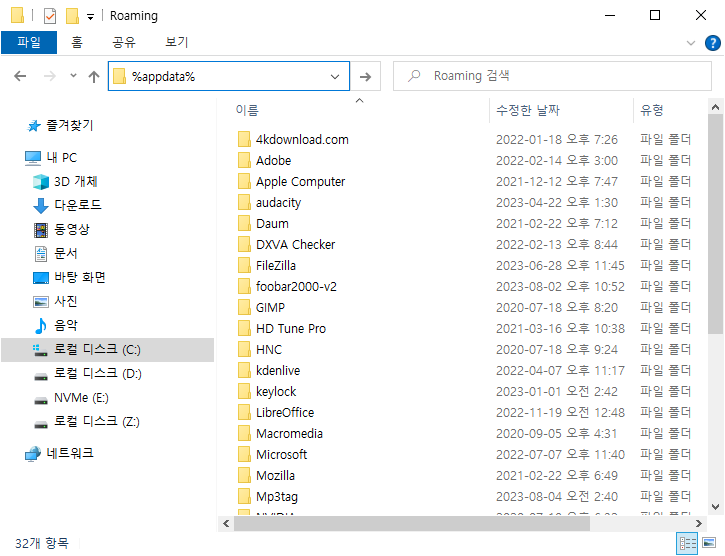Select the audacity folder icon
This screenshot has width=725, height=556.
click(244, 203)
